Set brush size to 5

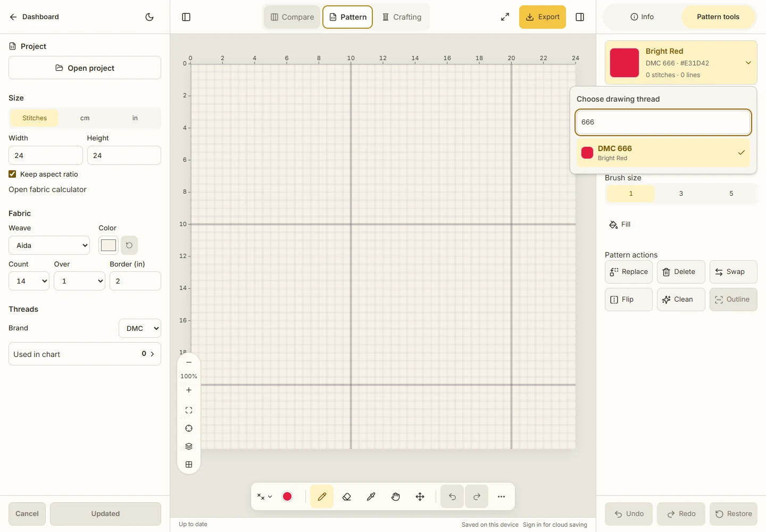click(x=731, y=194)
